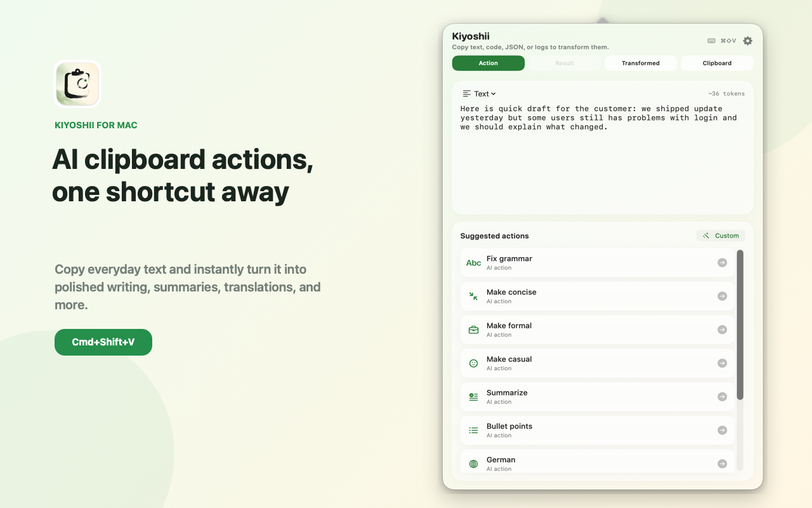Run Make casual with its arrow button
Image resolution: width=812 pixels, height=508 pixels.
[x=722, y=363]
